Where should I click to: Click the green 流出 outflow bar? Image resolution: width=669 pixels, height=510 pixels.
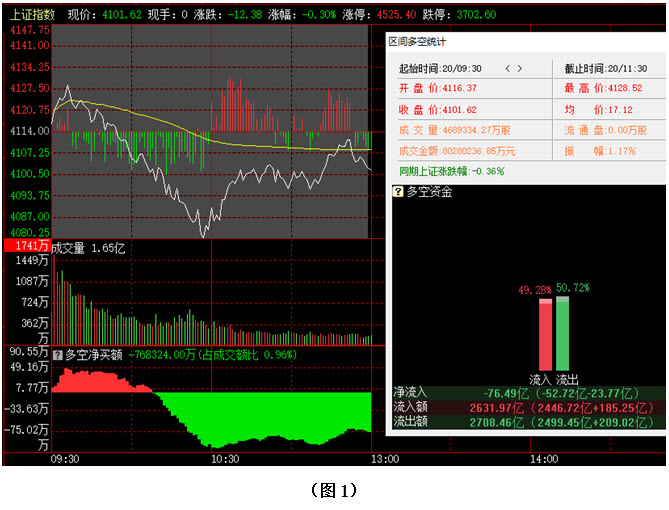(563, 333)
